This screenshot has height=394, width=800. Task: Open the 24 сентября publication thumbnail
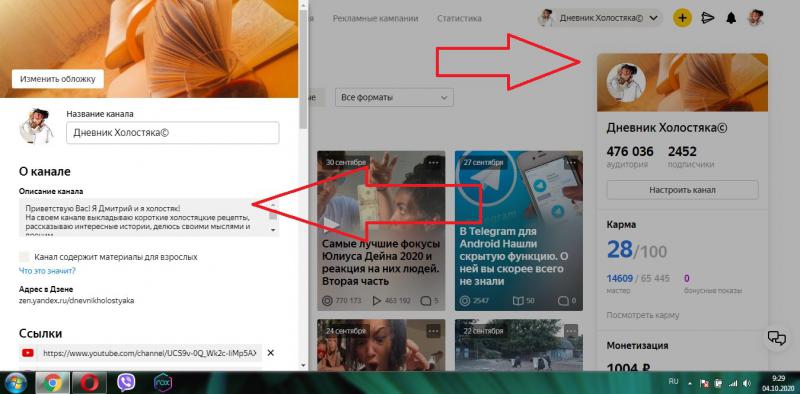click(381, 346)
